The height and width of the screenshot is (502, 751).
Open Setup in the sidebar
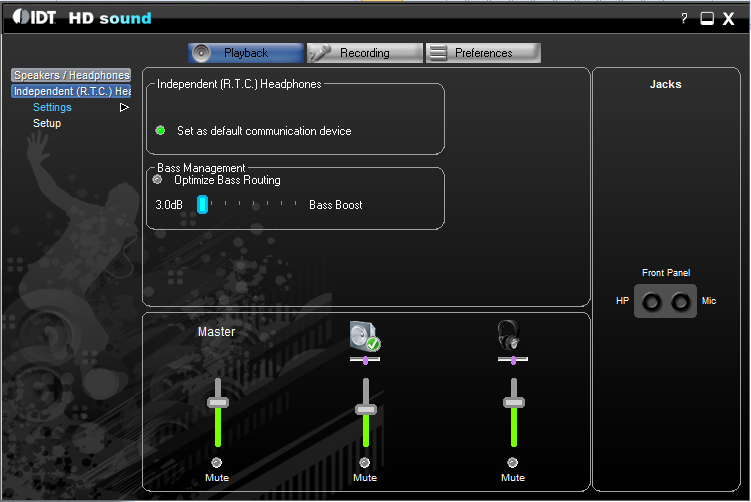[x=47, y=123]
